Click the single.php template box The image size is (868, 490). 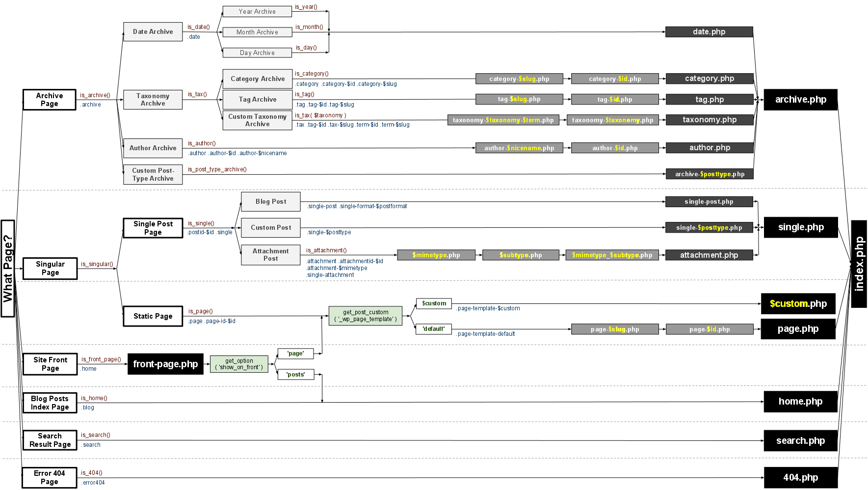click(801, 227)
